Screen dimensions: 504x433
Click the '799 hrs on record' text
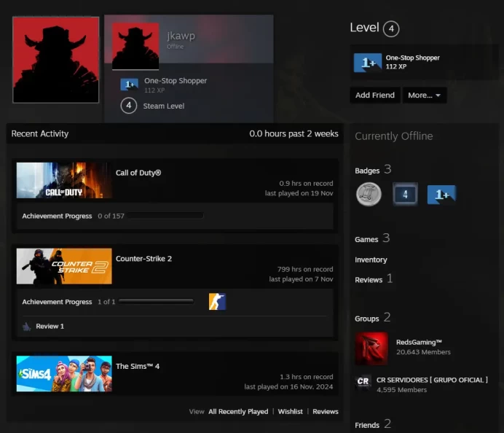point(305,269)
